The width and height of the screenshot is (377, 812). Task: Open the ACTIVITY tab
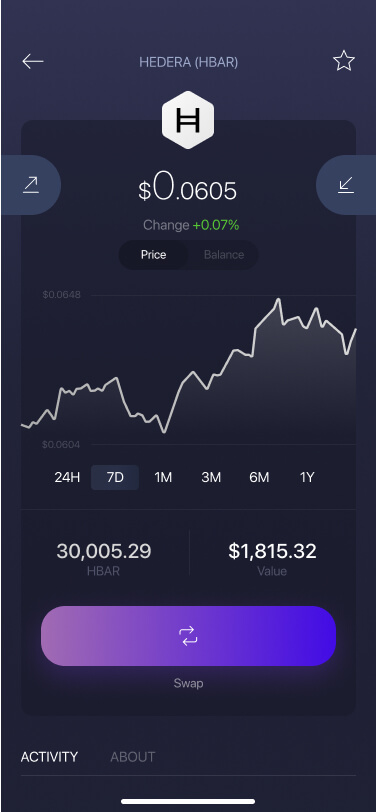point(49,757)
